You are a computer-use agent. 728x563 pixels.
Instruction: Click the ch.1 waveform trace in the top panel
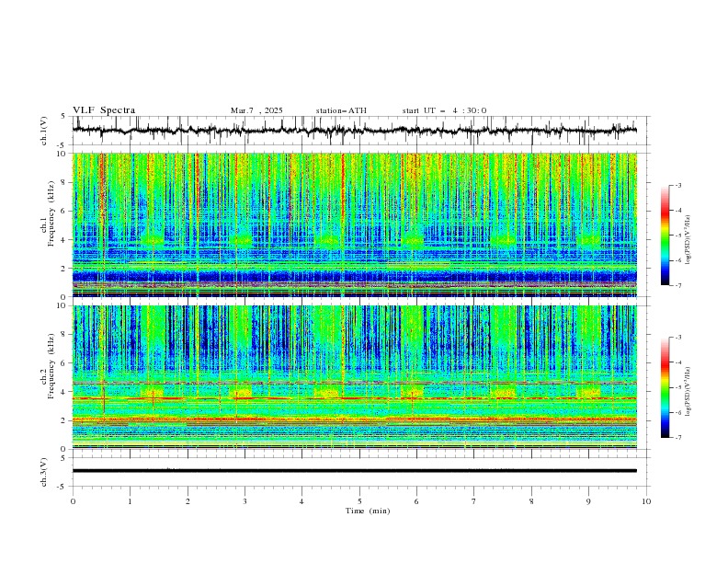[x=354, y=131]
